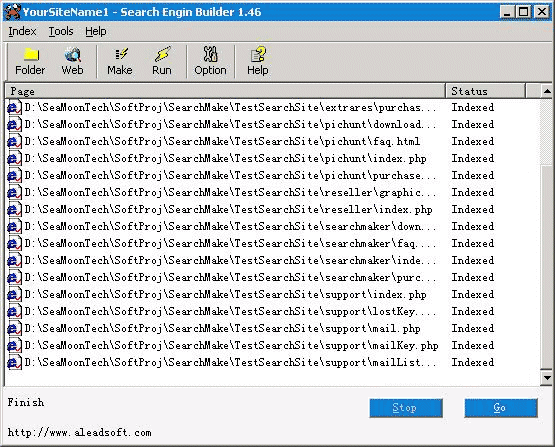Click the Stop button
This screenshot has width=555, height=447.
coord(406,408)
